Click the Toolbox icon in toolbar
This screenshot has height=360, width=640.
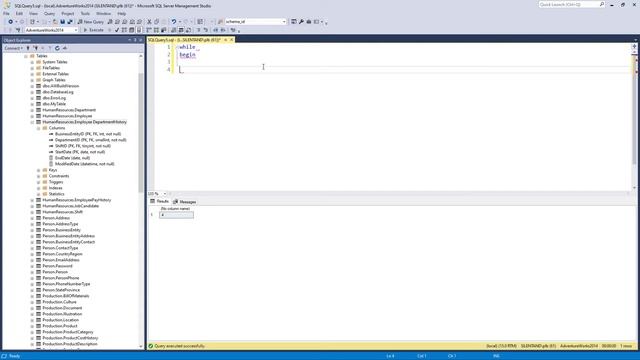pyautogui.click(x=309, y=22)
